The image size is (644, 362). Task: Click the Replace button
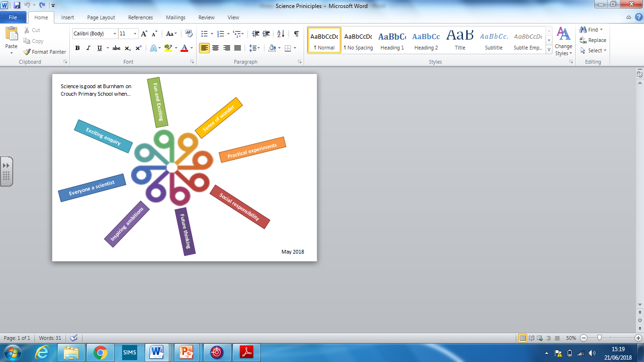tap(593, 40)
